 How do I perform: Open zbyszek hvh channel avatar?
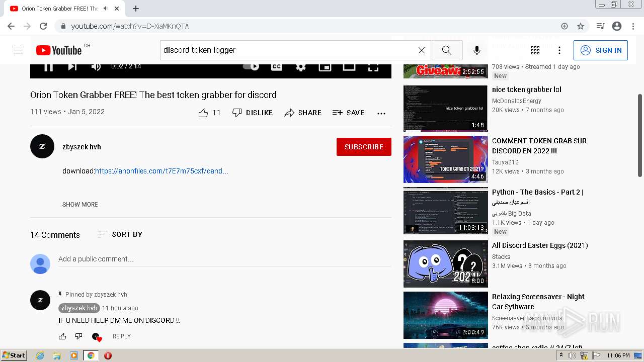tap(42, 146)
